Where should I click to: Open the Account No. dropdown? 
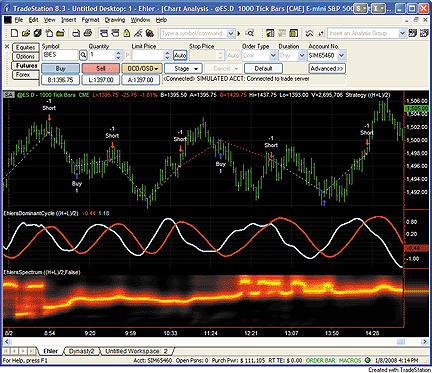point(342,55)
